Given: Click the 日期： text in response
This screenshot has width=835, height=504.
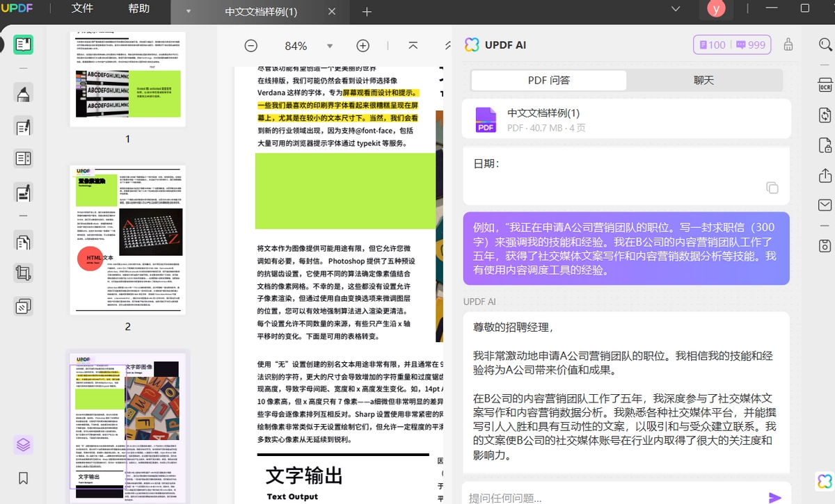Looking at the screenshot, I should [486, 164].
